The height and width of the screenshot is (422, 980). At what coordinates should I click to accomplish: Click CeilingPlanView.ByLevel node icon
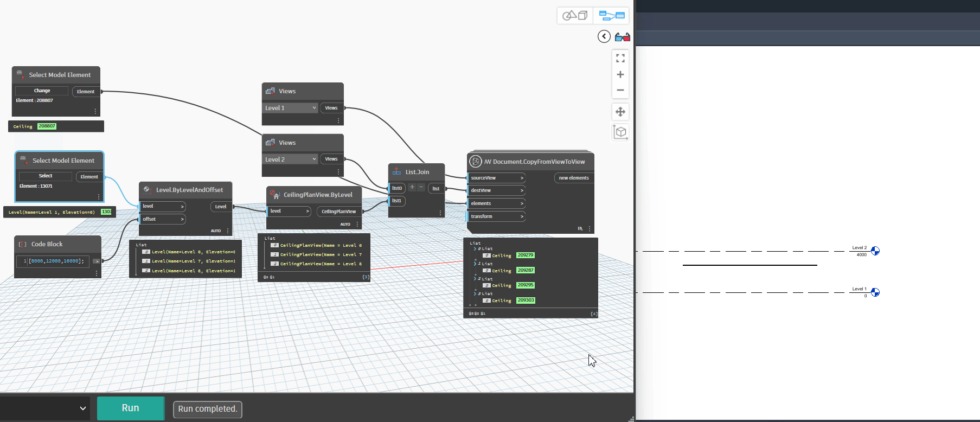(x=274, y=194)
